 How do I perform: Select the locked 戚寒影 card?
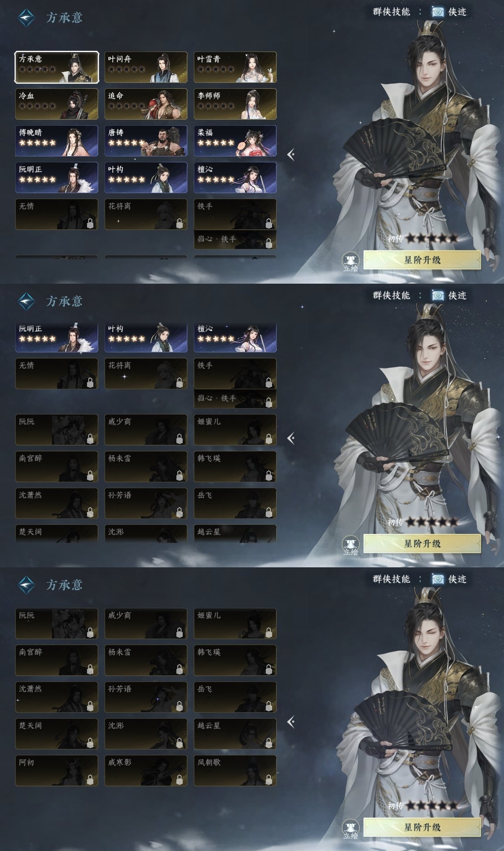pyautogui.click(x=146, y=771)
